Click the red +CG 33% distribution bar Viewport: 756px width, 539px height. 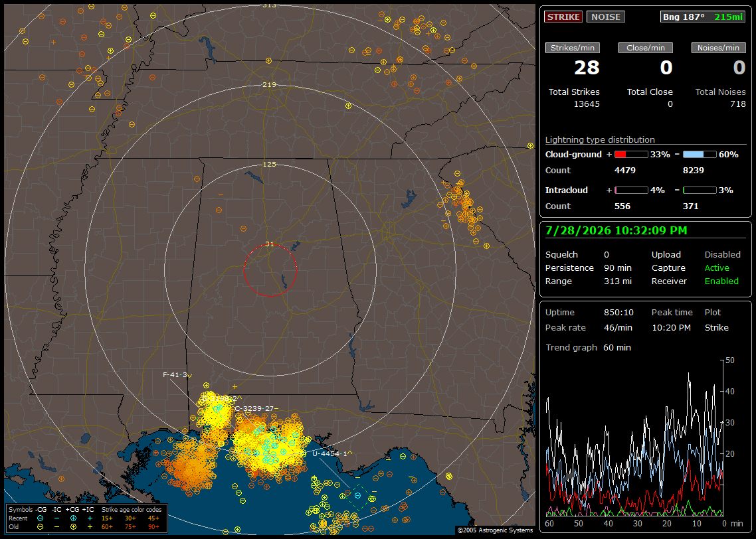[x=631, y=155]
